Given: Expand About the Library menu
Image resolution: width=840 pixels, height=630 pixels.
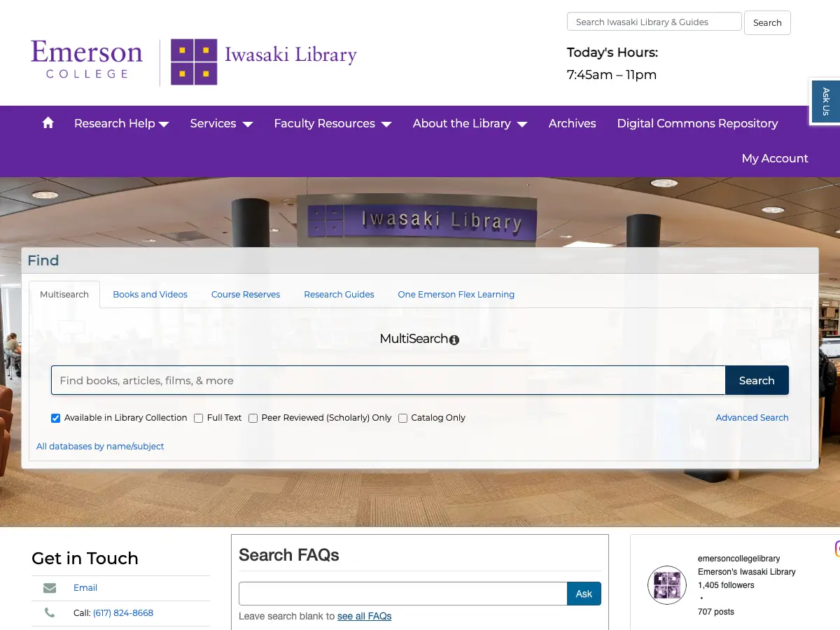Looking at the screenshot, I should [x=470, y=123].
